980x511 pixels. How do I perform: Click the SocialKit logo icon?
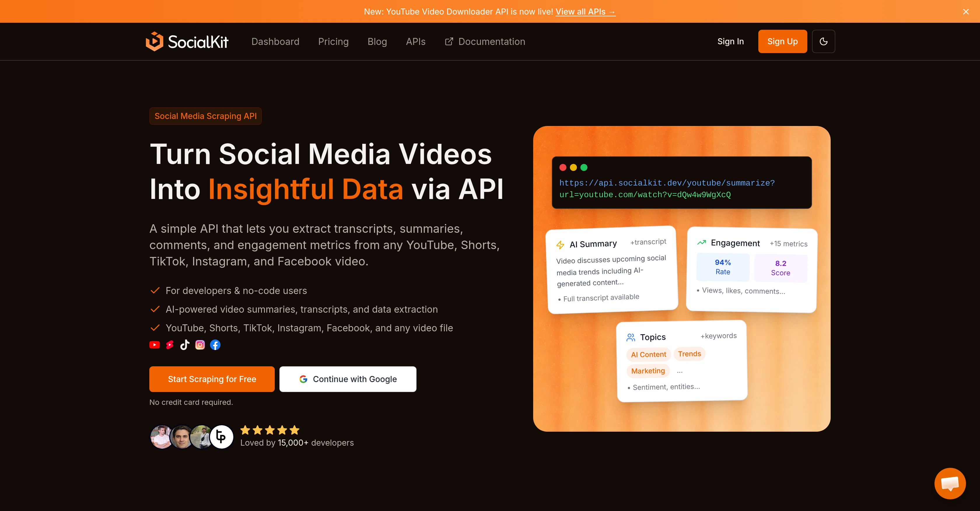[x=155, y=41]
